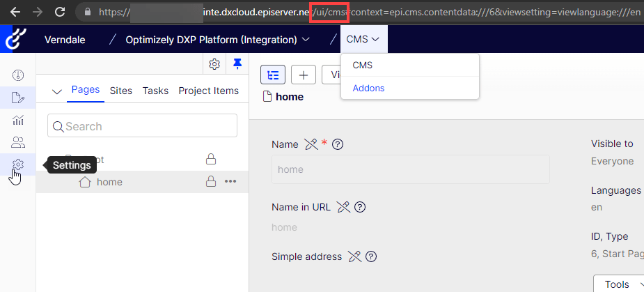
Task: Click the browser address bar URL
Action: click(x=370, y=12)
